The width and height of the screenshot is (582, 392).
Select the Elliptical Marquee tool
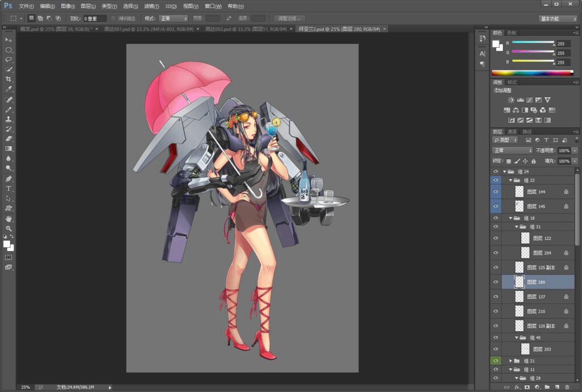(x=9, y=49)
